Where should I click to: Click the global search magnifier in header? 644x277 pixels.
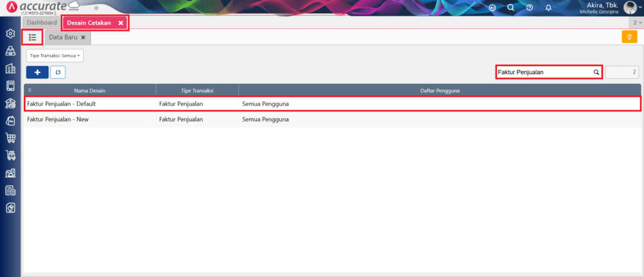(511, 8)
